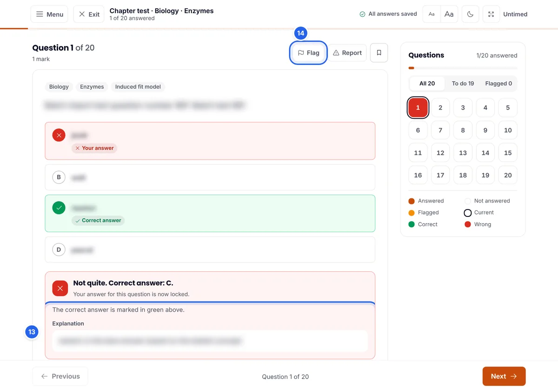
Task: Show All 20 questions tab
Action: [427, 84]
